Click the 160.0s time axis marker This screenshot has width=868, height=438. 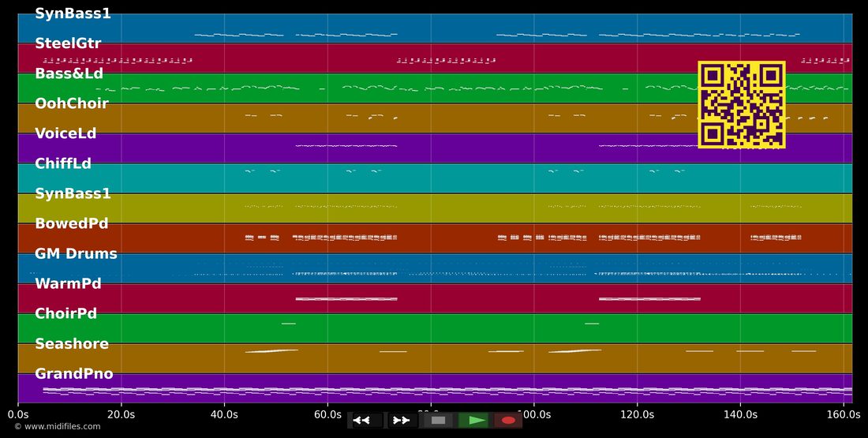tap(844, 414)
